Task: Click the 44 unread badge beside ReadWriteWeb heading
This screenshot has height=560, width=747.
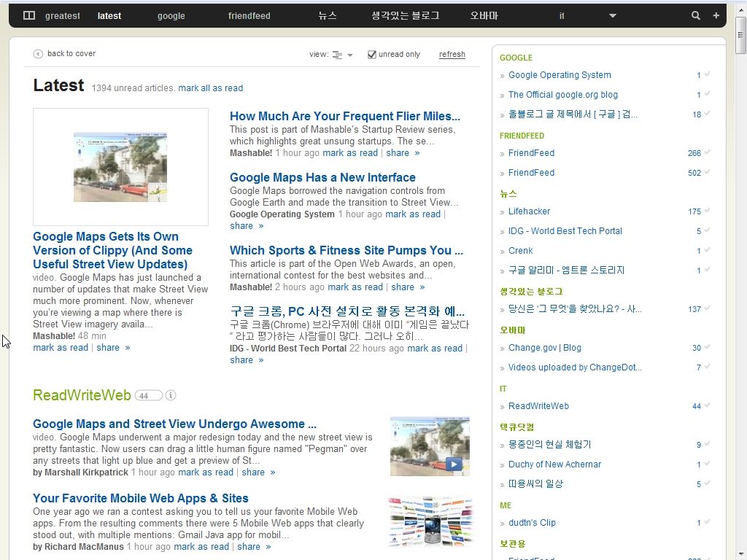Action: tap(148, 395)
